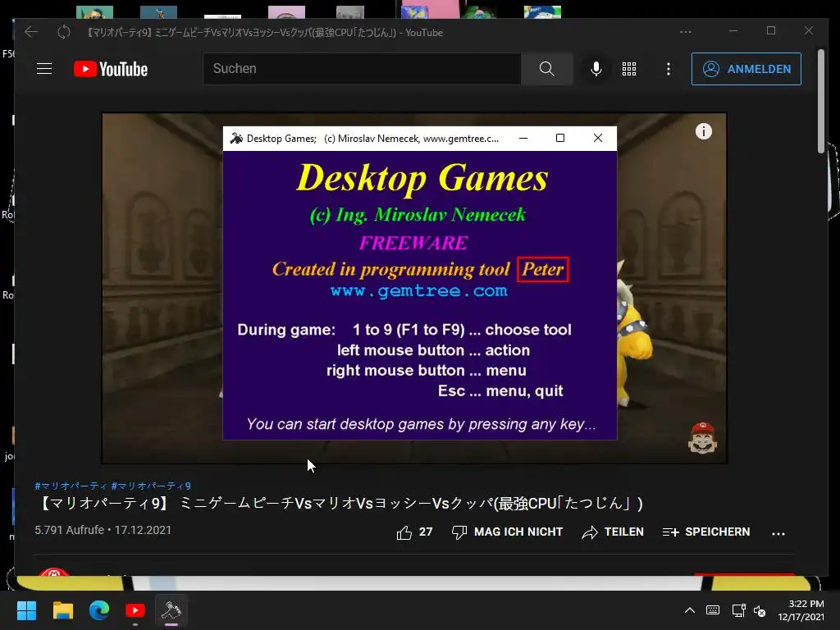The image size is (840, 630).
Task: Switch to the Desktop Games taskbar icon
Action: 171,610
